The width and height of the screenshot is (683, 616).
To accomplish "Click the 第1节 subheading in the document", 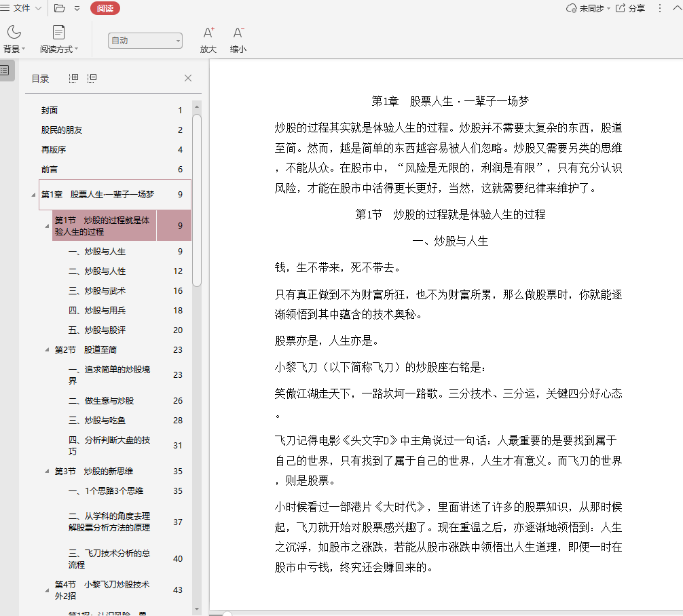I will [x=450, y=214].
